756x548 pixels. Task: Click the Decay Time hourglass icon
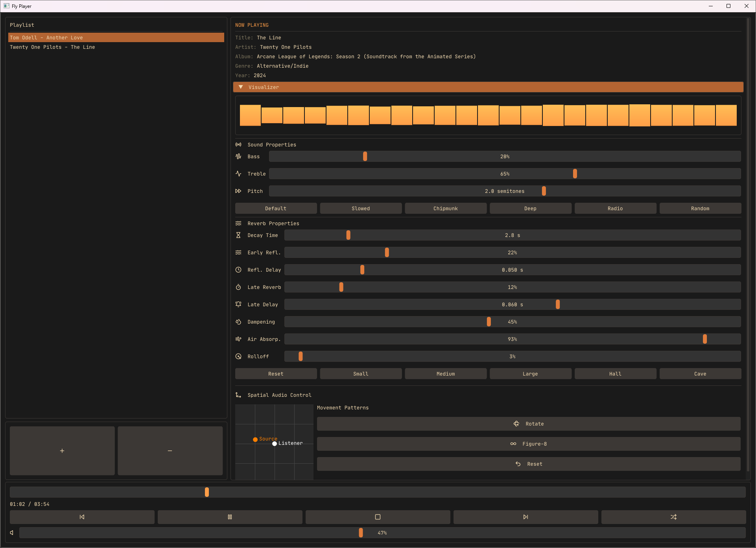pos(238,235)
